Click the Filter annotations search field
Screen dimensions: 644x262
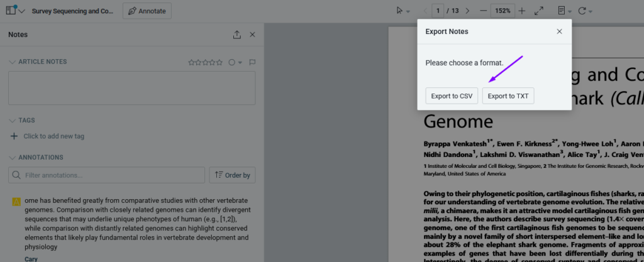pos(107,175)
